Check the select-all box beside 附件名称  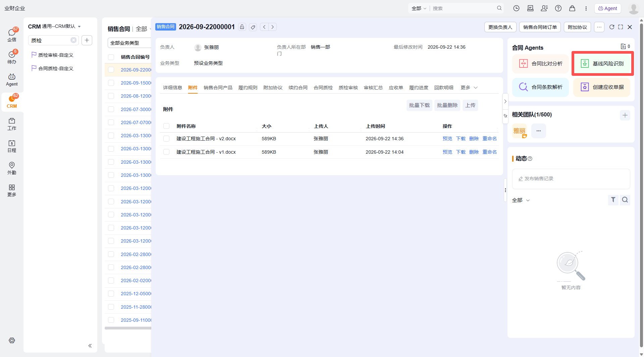(x=166, y=126)
